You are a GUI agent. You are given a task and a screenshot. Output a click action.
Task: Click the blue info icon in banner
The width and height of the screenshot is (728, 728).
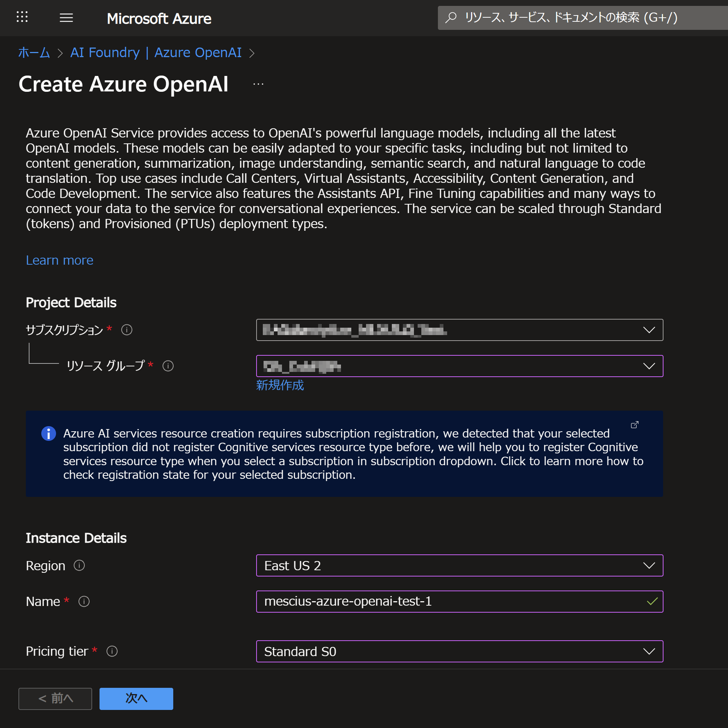click(49, 433)
